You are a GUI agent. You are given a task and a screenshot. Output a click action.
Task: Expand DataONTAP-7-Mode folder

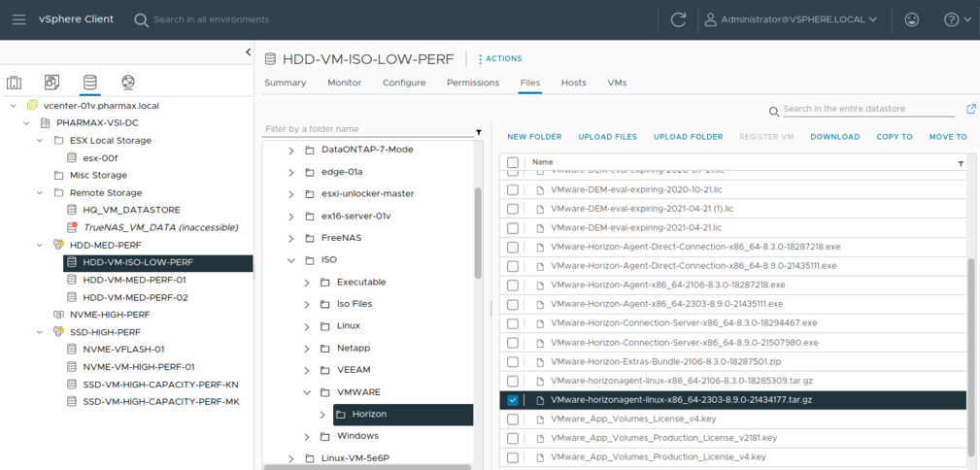pyautogui.click(x=291, y=151)
